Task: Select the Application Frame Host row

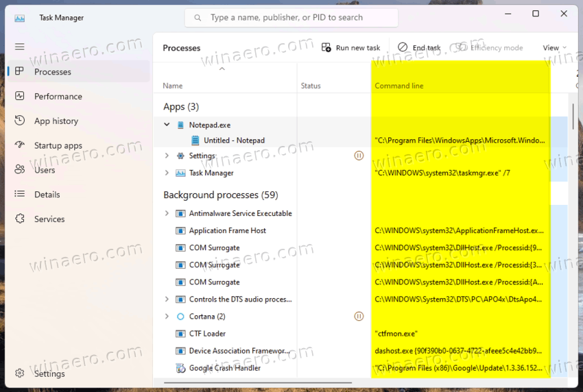Action: [361, 231]
